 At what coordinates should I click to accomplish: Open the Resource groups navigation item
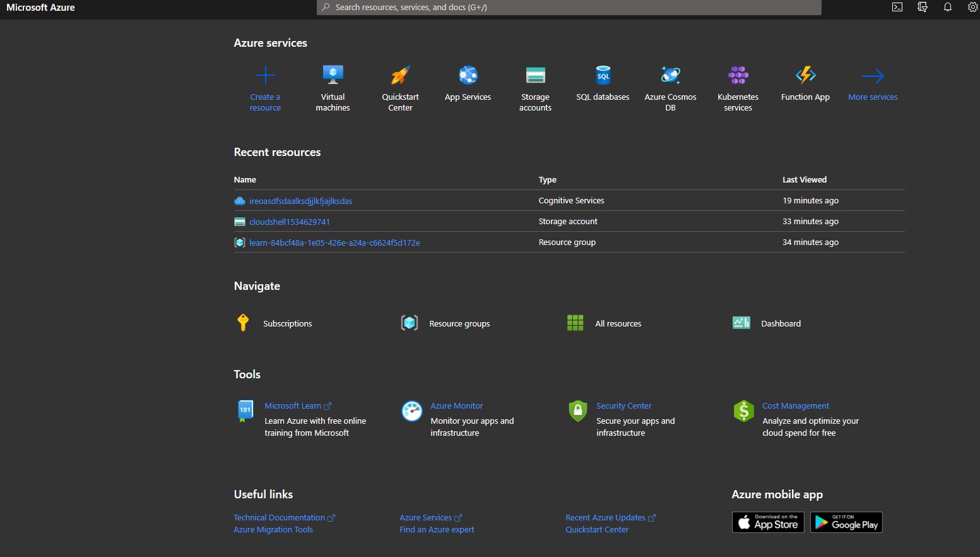[x=459, y=323]
